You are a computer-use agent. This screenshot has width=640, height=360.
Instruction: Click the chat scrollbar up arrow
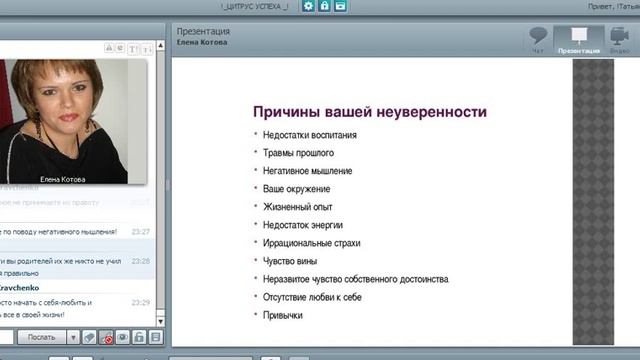click(160, 45)
